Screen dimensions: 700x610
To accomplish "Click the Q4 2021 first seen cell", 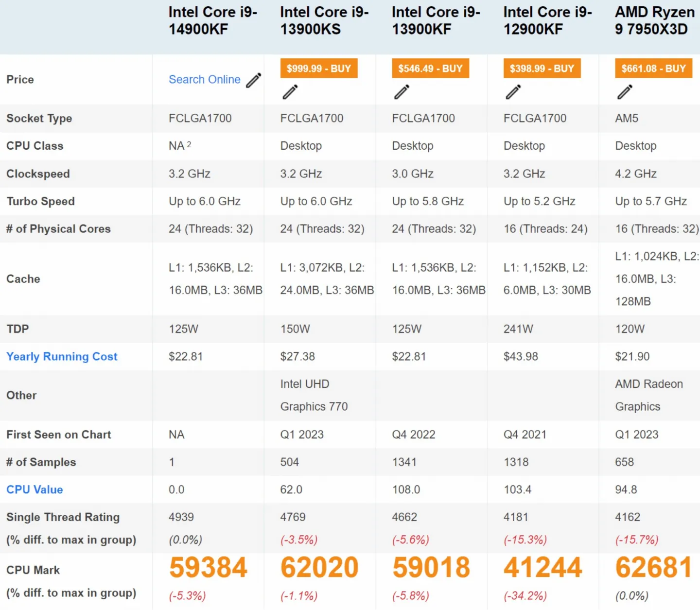I will click(525, 435).
